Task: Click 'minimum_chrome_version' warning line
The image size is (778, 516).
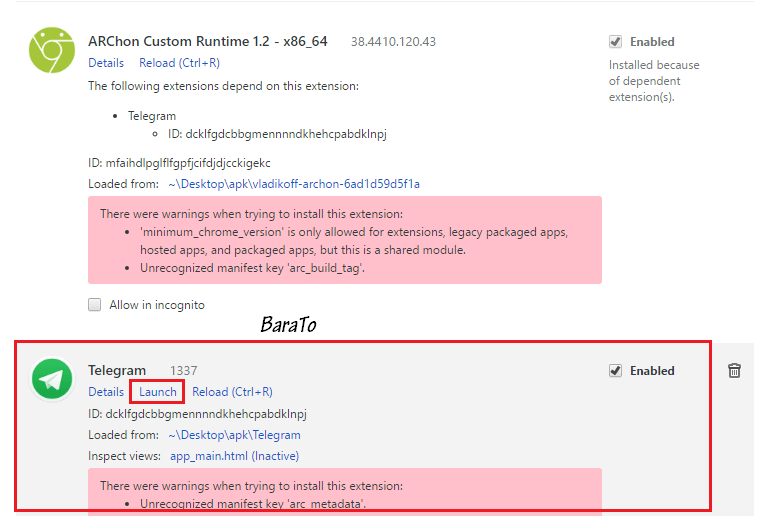Action: tap(354, 241)
